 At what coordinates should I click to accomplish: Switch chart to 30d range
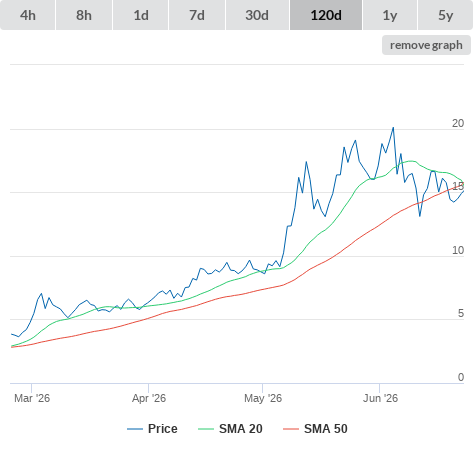[257, 15]
